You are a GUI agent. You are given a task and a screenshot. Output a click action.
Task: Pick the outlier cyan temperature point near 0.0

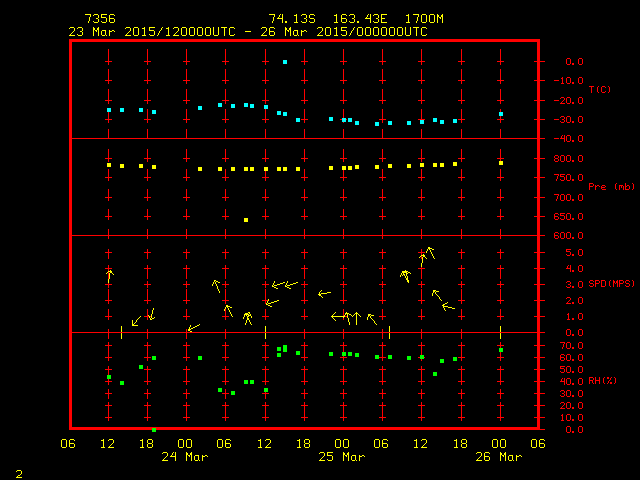click(285, 62)
